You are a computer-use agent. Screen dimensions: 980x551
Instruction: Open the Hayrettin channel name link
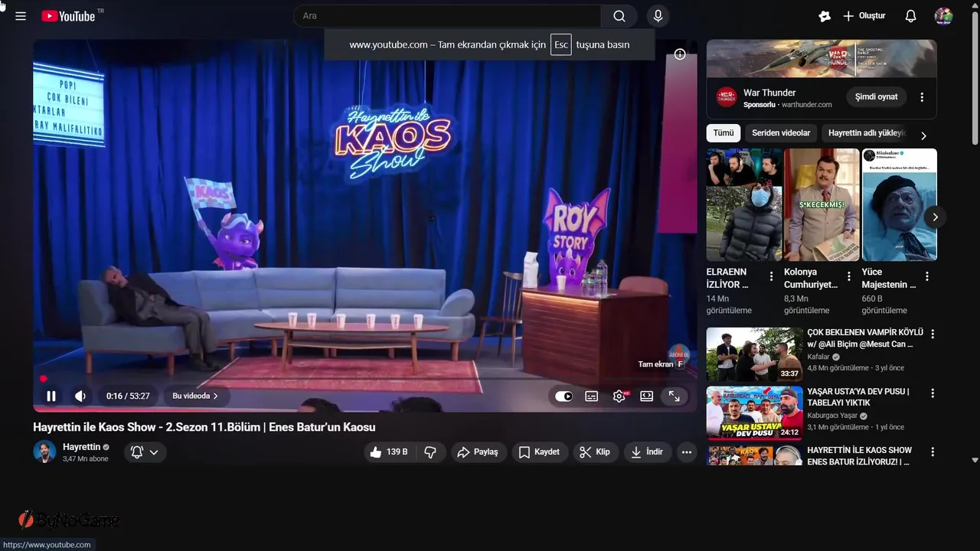81,447
